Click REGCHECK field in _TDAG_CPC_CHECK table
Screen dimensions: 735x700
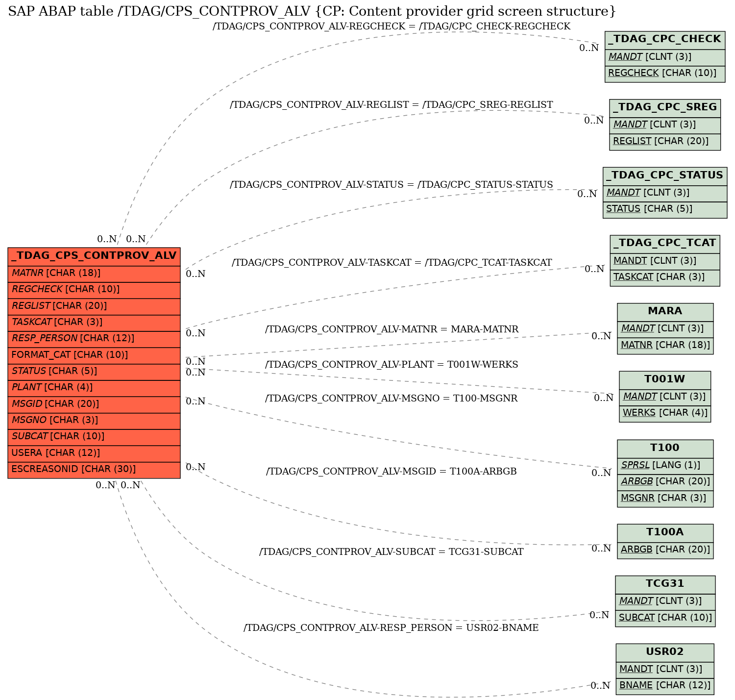pos(665,74)
